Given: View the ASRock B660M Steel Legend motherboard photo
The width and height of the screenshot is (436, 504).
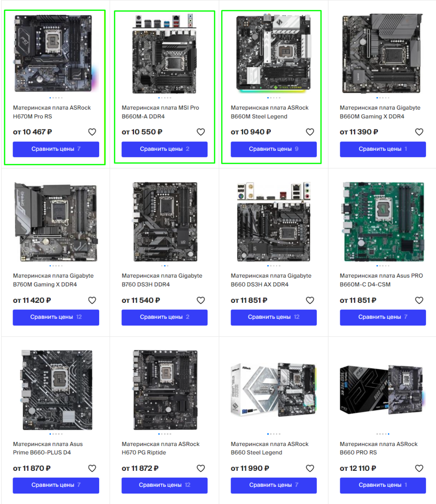Looking at the screenshot, I should 273,53.
